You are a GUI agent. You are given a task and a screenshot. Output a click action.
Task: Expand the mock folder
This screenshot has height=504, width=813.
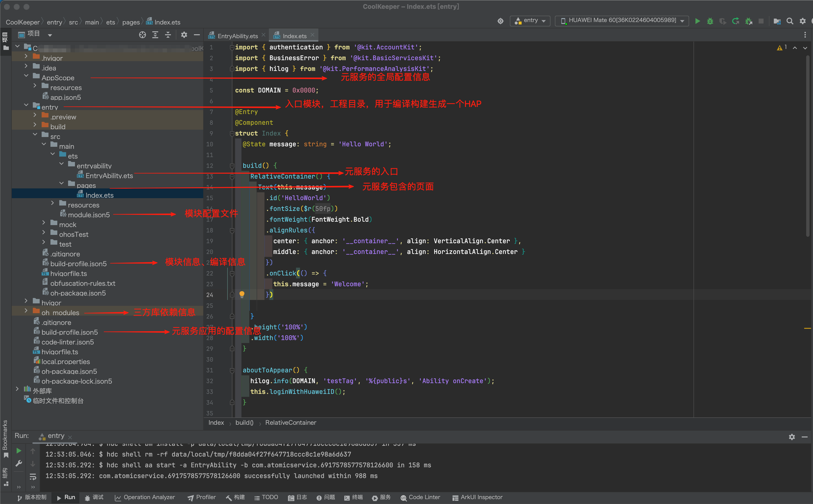[44, 223]
